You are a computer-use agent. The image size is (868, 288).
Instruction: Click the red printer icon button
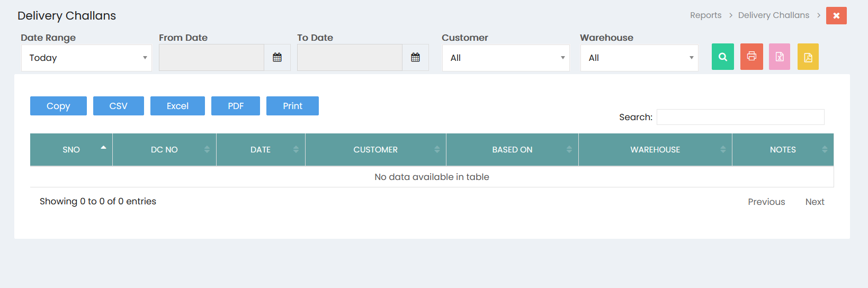click(751, 57)
